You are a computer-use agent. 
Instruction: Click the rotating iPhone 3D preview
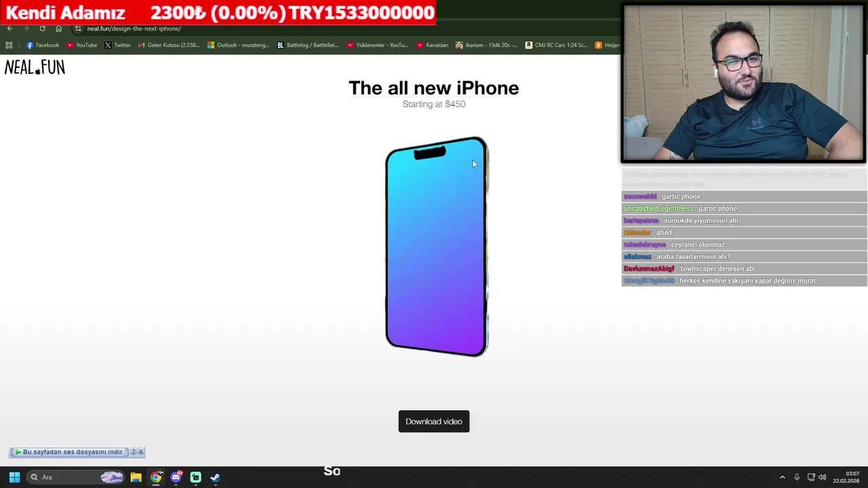click(437, 247)
